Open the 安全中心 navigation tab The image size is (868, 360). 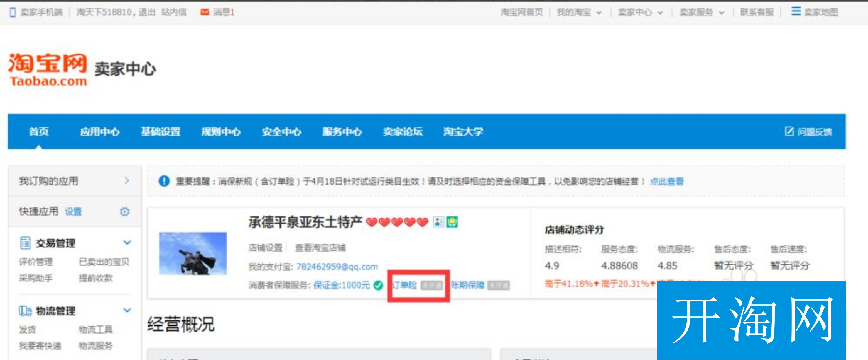[x=281, y=132]
